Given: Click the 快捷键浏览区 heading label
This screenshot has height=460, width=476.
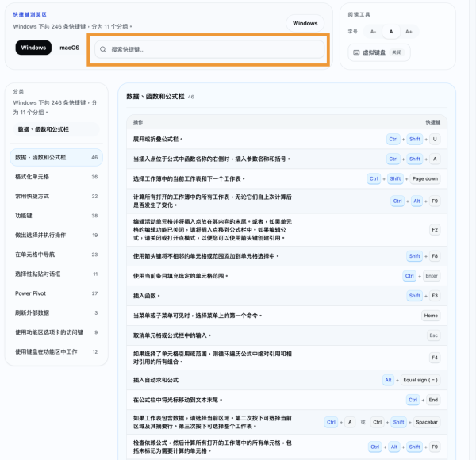Looking at the screenshot, I should (x=30, y=14).
